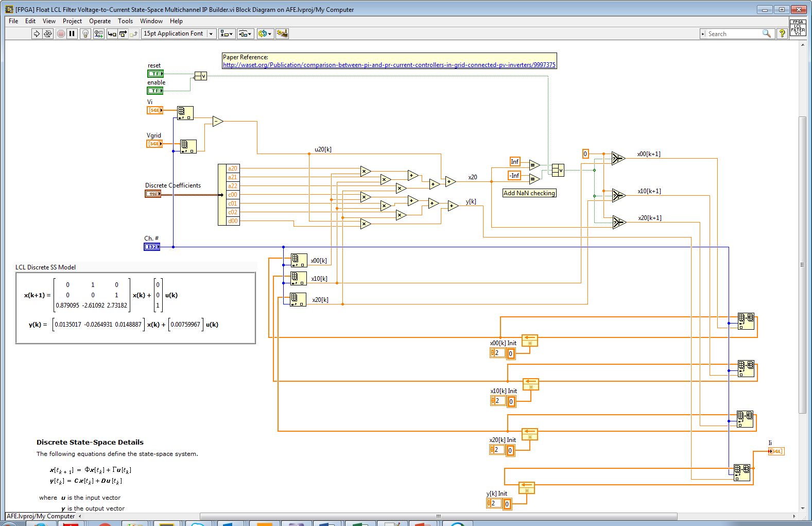Open search options arrow left of Search
This screenshot has width=812, height=526.
[703, 33]
